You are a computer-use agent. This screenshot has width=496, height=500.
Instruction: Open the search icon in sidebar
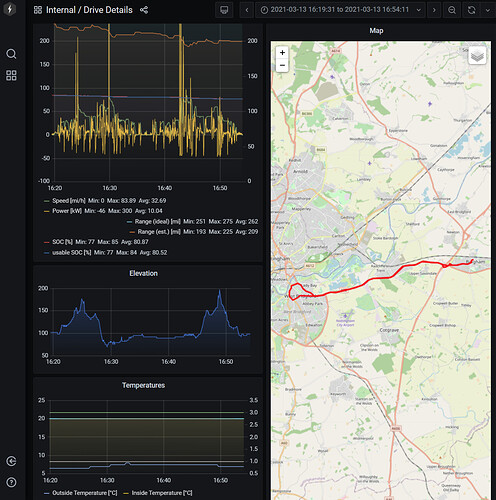tap(11, 54)
